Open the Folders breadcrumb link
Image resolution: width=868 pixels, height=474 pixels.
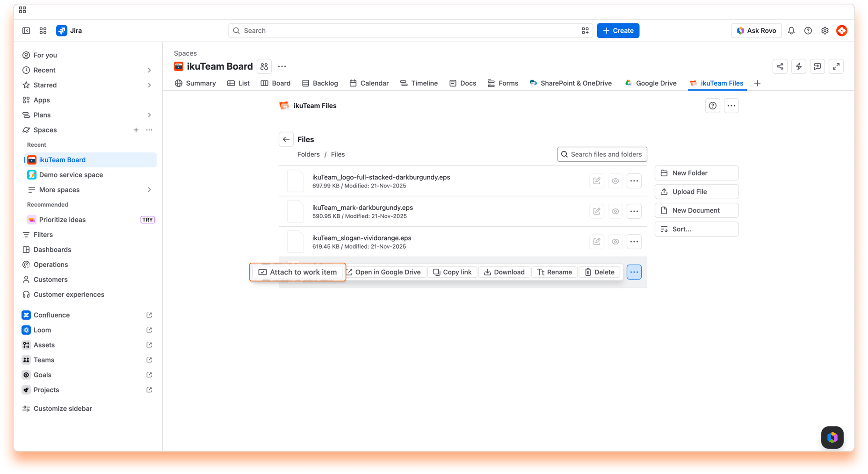click(x=308, y=154)
